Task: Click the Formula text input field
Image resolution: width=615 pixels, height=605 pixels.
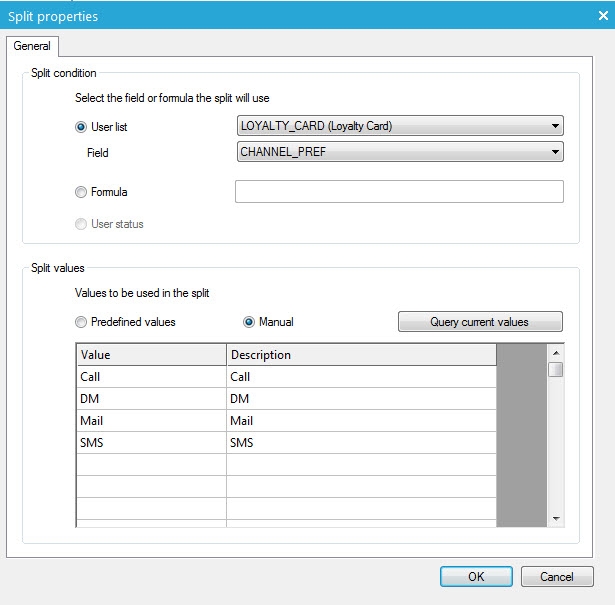Action: click(399, 192)
